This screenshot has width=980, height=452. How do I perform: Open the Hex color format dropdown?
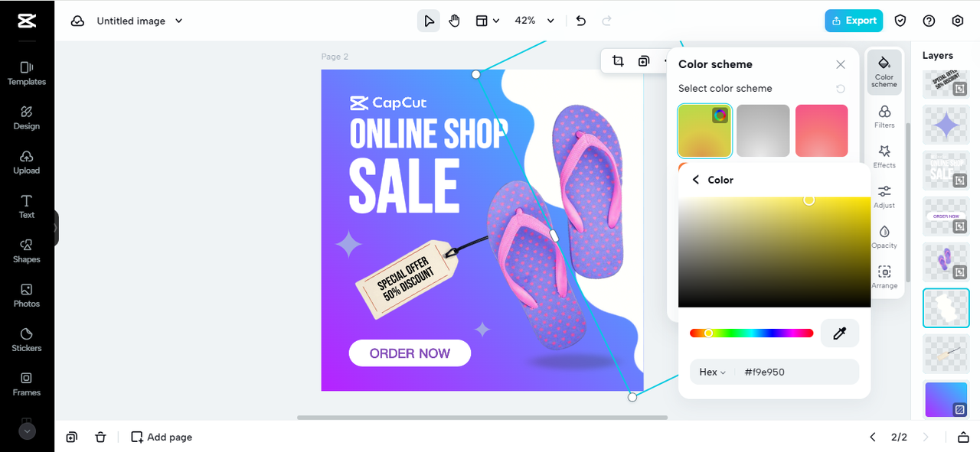point(712,372)
